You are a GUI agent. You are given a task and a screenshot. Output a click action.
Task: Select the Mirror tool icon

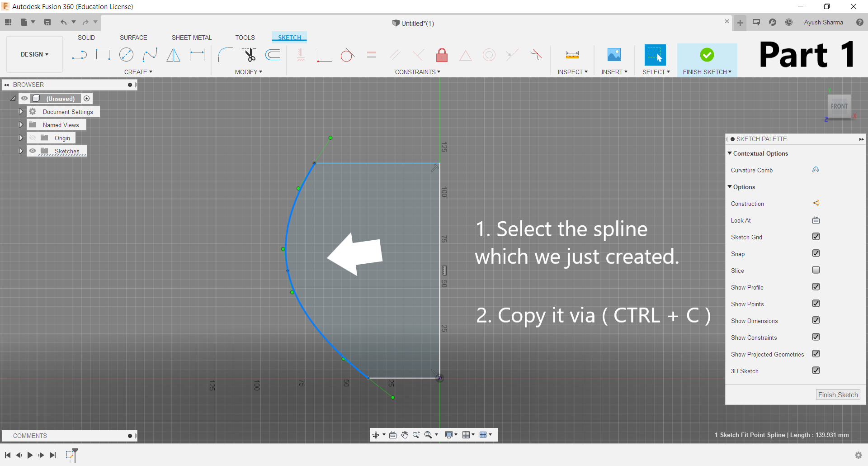[174, 55]
